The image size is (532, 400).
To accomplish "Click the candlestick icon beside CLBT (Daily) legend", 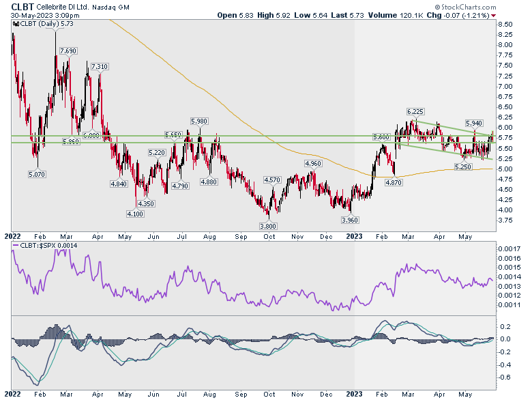I will pyautogui.click(x=16, y=24).
